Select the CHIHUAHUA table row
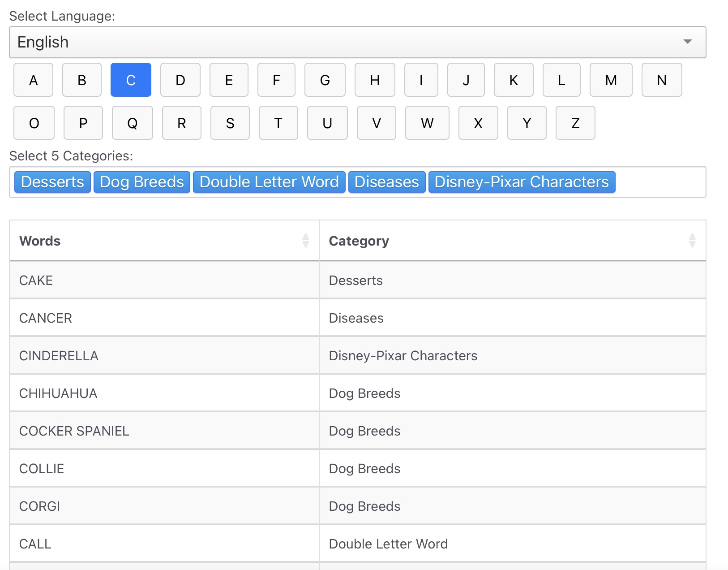 [x=179, y=393]
